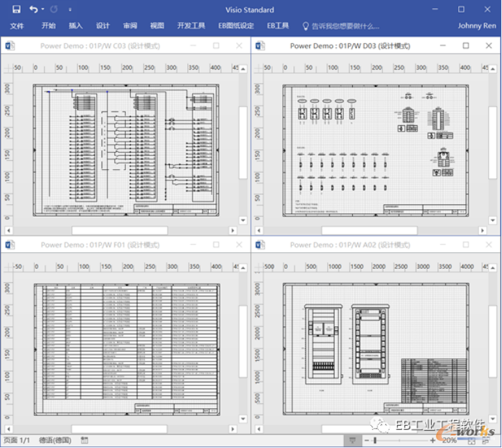Image resolution: width=502 pixels, height=448 pixels.
Task: Click vertical scrollbar thumb in F01 window
Action: (243, 341)
